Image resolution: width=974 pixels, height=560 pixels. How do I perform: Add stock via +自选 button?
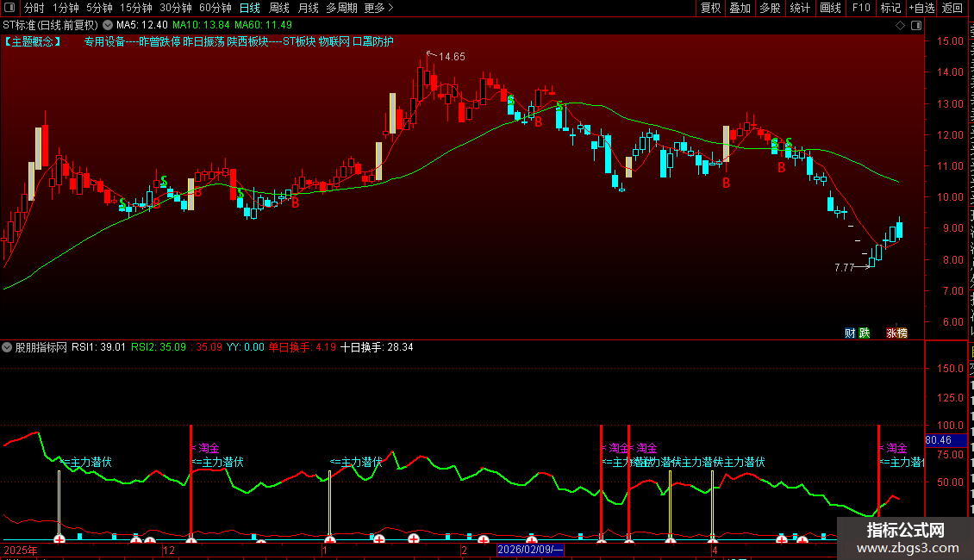point(921,8)
